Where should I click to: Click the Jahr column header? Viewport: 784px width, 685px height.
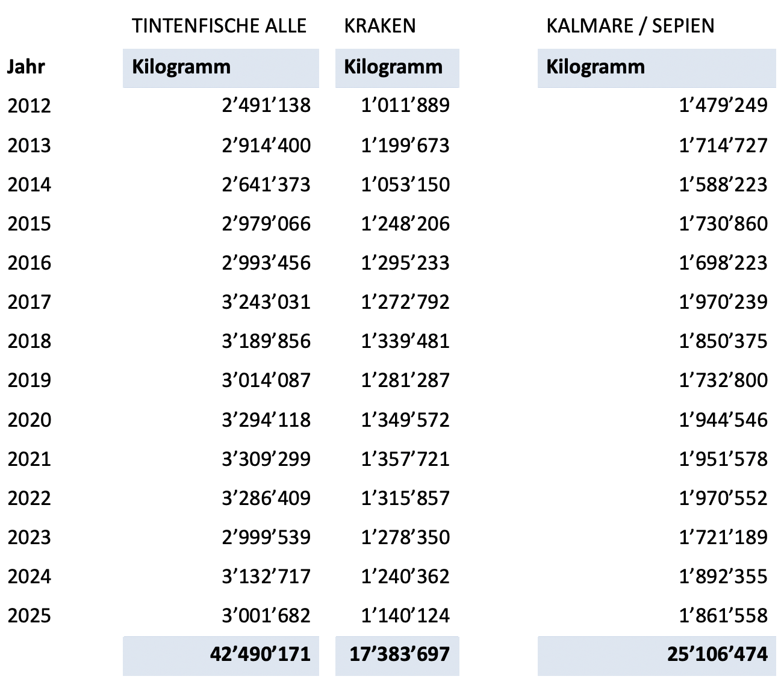point(26,67)
